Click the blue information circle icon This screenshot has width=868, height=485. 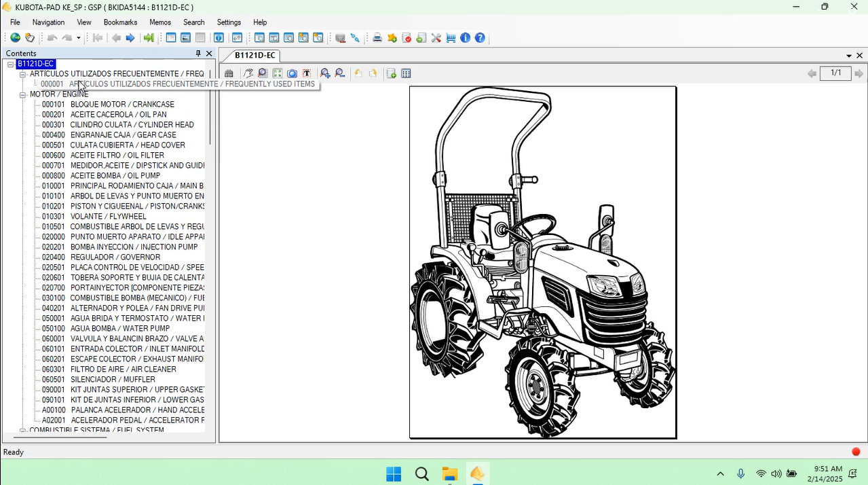click(465, 38)
